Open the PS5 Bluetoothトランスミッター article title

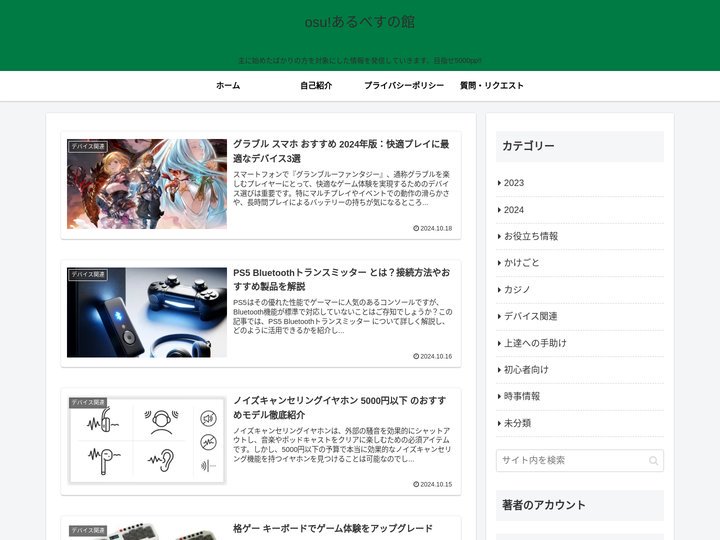tap(341, 279)
